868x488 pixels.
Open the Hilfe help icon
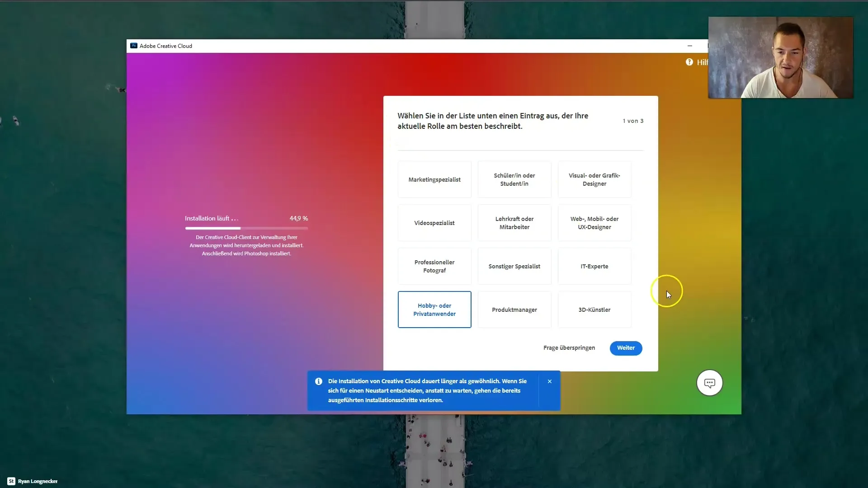pyautogui.click(x=689, y=62)
